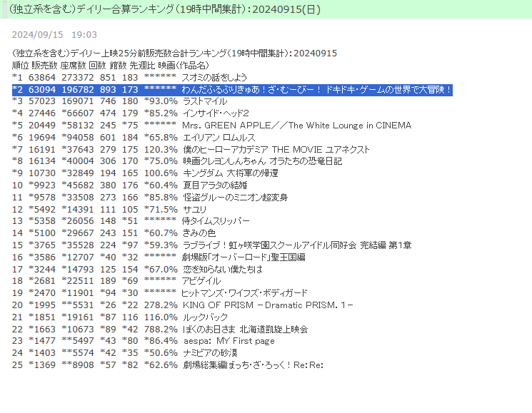This screenshot has width=532, height=413.
Task: Select row キングダム 大将軍の帰還
Action: pyautogui.click(x=145, y=173)
